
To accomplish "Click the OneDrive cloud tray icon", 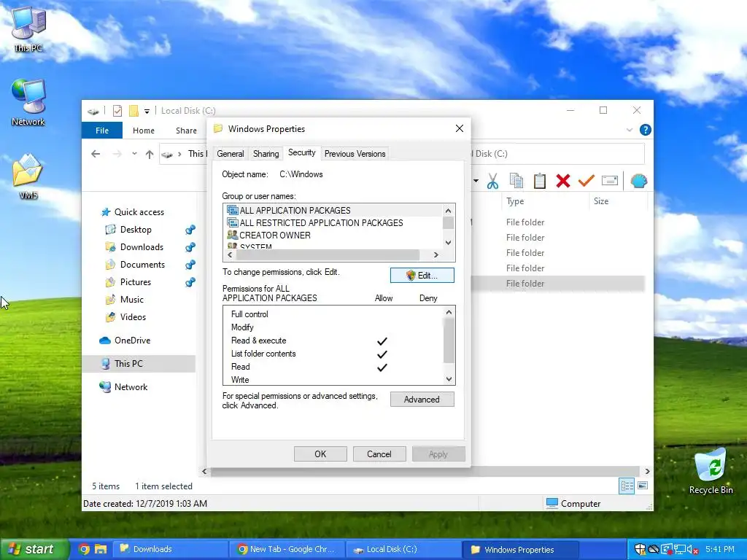I will [x=654, y=549].
